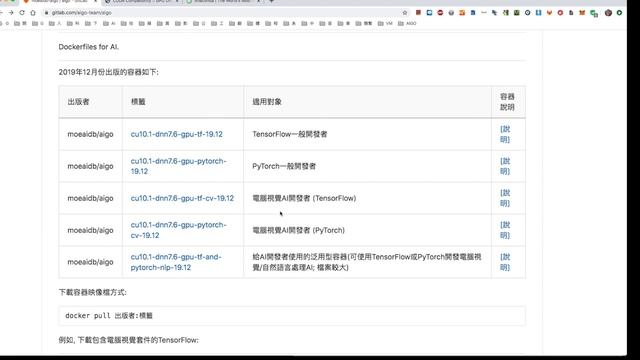Viewport: 640px width, 360px height.
Task: Switch to the Anaconda tab
Action: pos(222,2)
